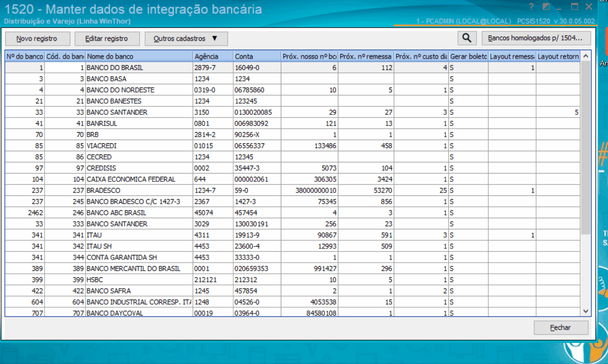Select the BANCO DAYCOVAL row
The height and width of the screenshot is (364, 608).
click(292, 312)
